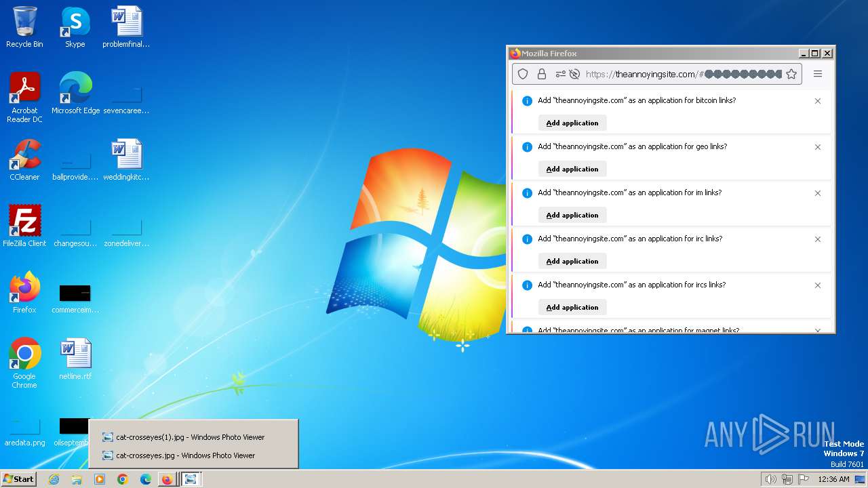Click the 12:36 AM system clock
Image resolution: width=868 pixels, height=488 pixels.
click(x=834, y=479)
